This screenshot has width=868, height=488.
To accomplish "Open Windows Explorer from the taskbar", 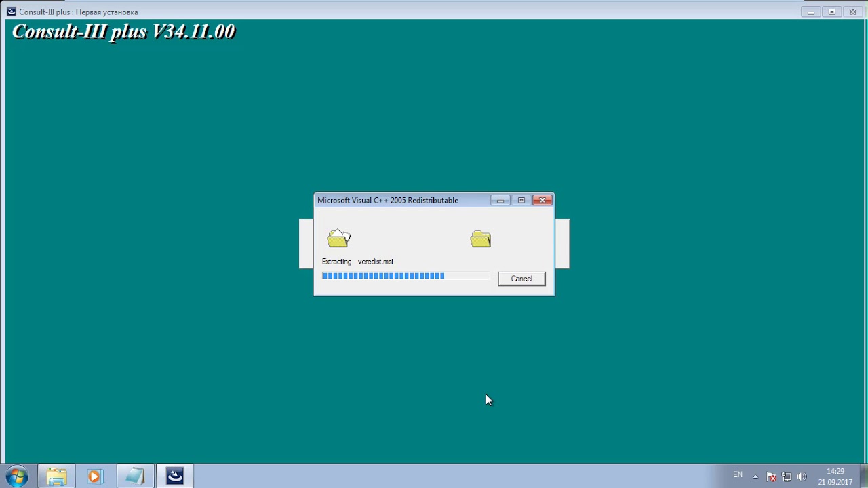I will (56, 476).
